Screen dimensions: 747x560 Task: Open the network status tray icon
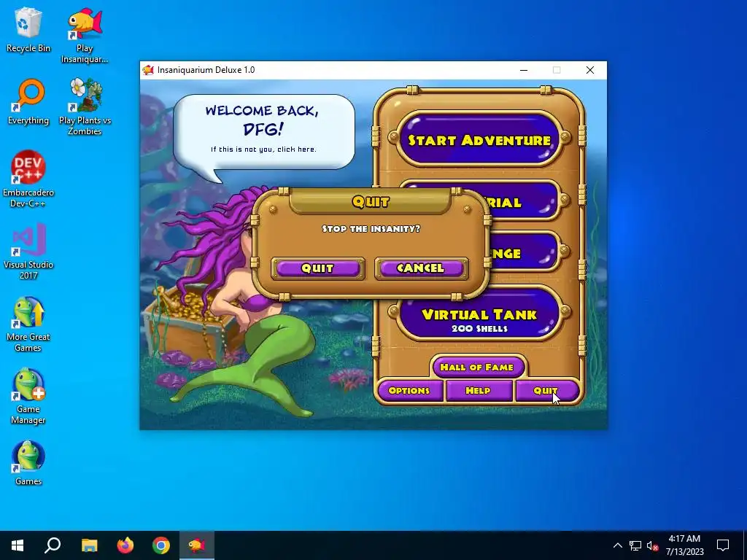[x=635, y=545]
